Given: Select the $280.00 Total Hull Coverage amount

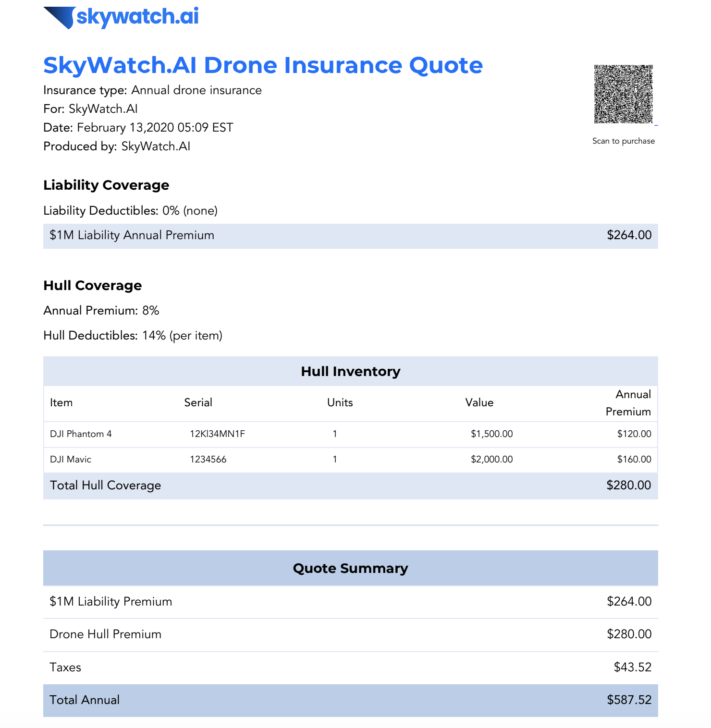Looking at the screenshot, I should 629,485.
